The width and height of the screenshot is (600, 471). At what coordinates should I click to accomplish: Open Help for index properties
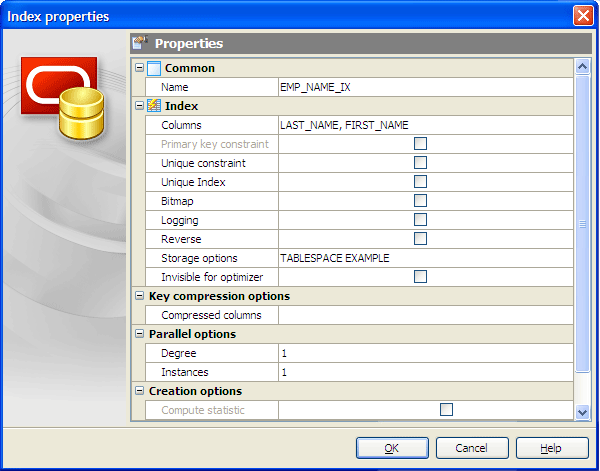[x=551, y=448]
